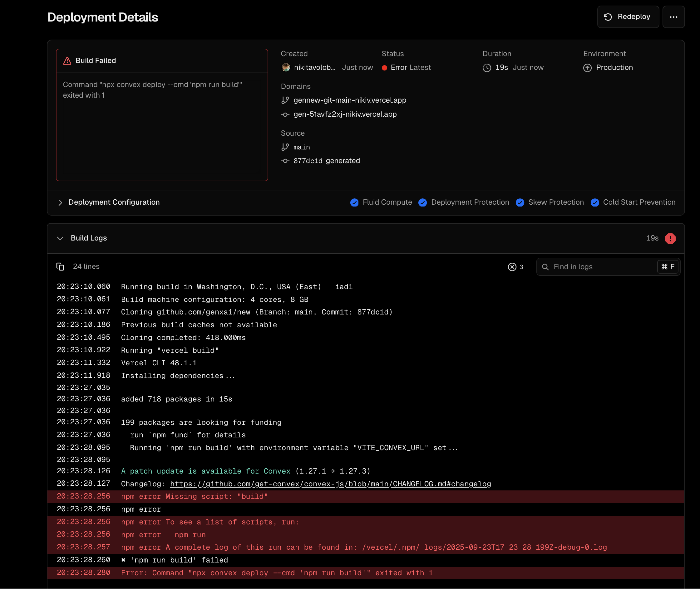Click timestamp 20:23:10.060 on first log line
Viewport: 700px width, 589px height.
point(84,286)
